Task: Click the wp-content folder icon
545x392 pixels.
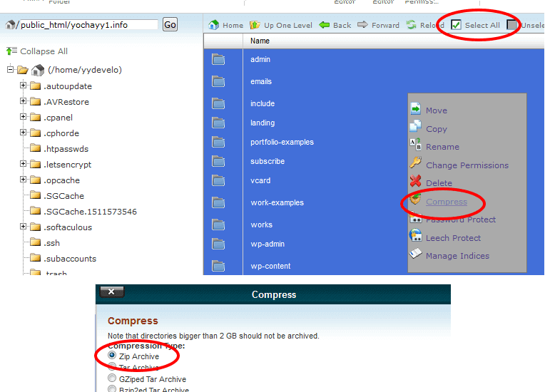Action: [x=218, y=266]
